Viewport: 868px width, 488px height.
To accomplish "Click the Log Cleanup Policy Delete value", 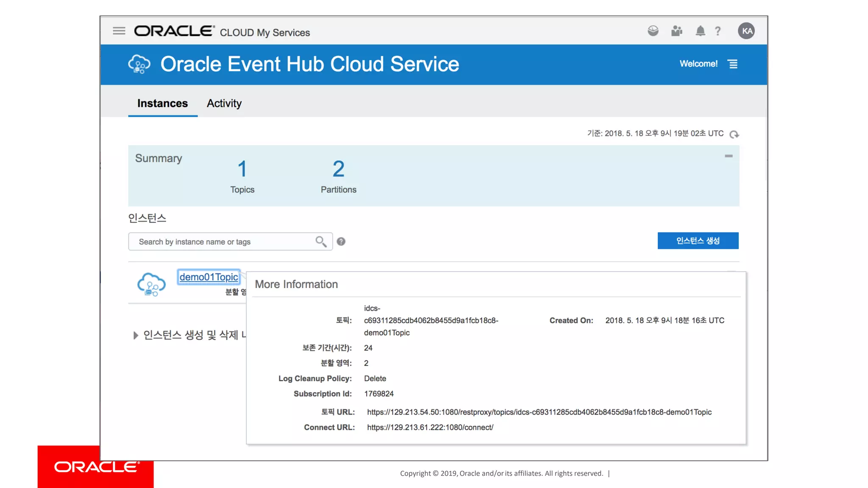I will click(375, 379).
